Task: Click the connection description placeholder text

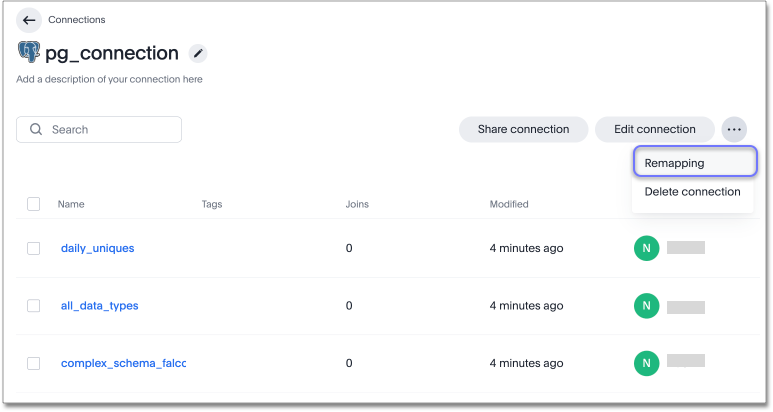Action: [x=109, y=79]
